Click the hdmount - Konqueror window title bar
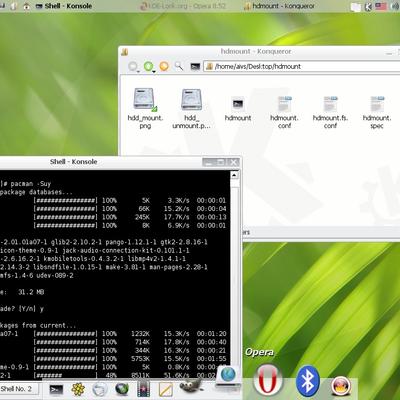Viewport: 400px width, 400px height. 256,51
